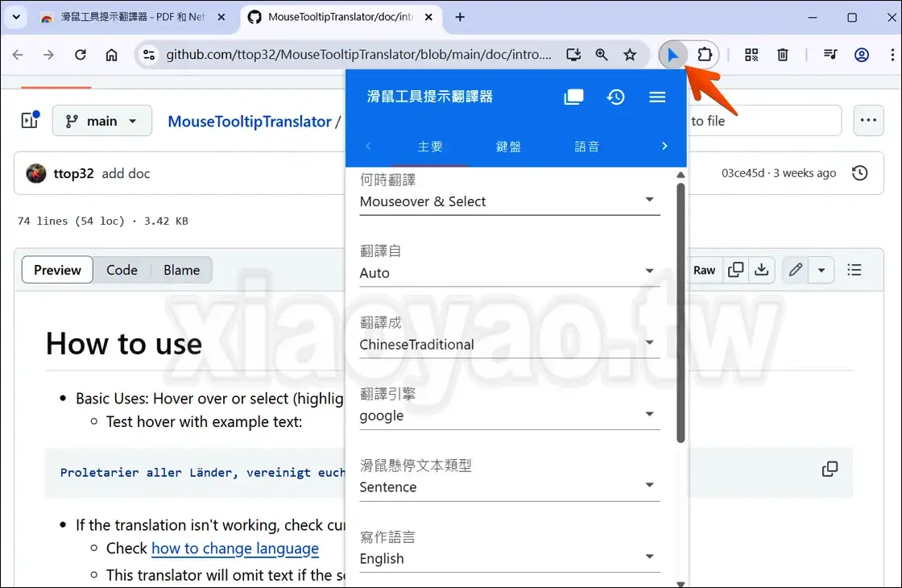Open the 寫作語言 English dropdown

click(510, 559)
